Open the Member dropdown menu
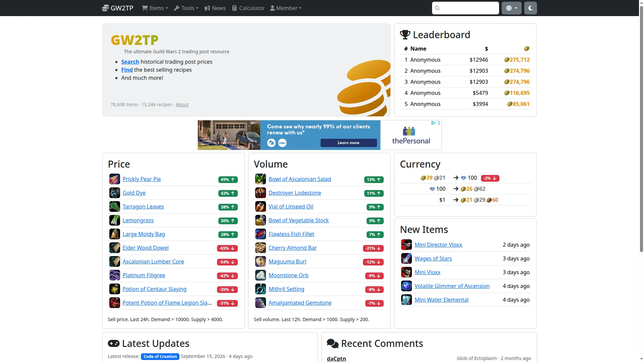The width and height of the screenshot is (644, 362). (286, 8)
